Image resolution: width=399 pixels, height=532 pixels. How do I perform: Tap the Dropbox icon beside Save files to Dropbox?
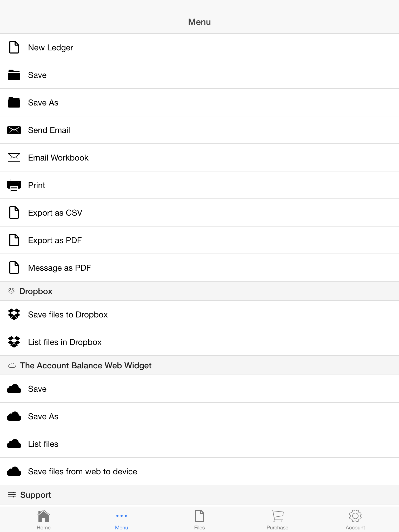[14, 314]
